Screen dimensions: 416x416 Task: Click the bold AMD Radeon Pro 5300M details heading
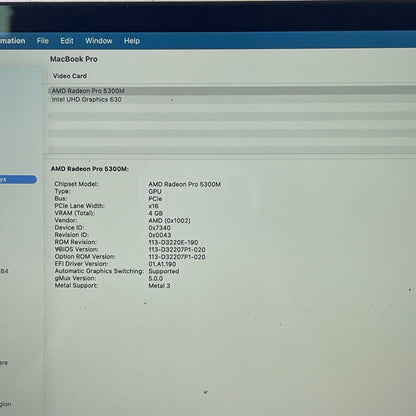[x=90, y=169]
